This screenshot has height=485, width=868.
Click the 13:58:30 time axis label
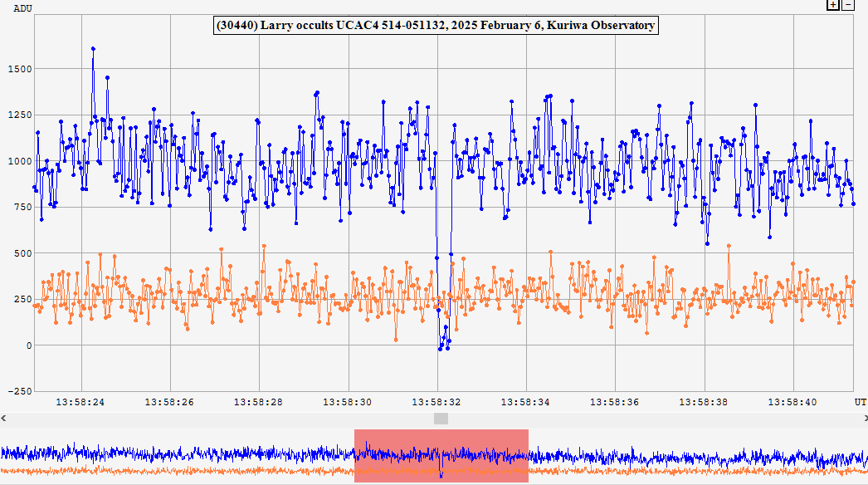point(348,403)
